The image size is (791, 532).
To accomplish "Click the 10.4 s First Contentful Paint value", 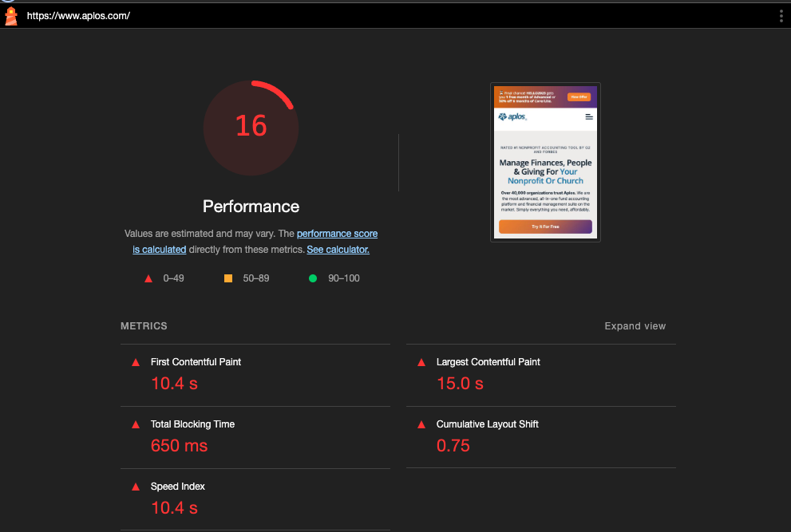I will click(175, 384).
